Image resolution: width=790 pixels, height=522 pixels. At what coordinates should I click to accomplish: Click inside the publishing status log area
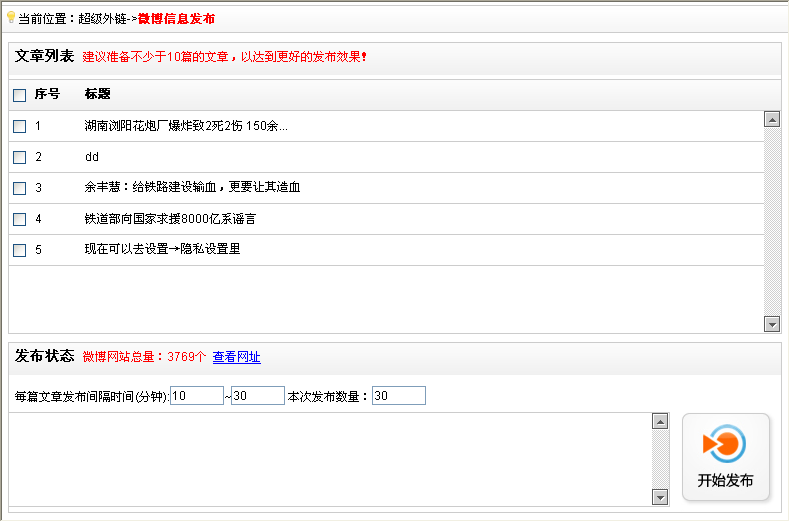(x=330, y=459)
